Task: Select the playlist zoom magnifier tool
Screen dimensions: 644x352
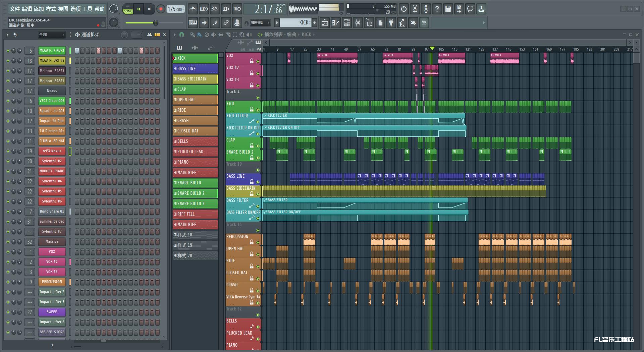Action: click(x=242, y=35)
